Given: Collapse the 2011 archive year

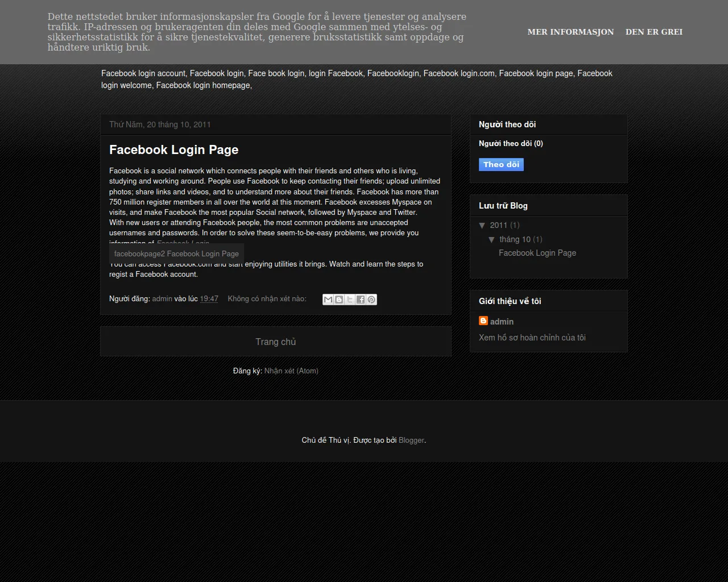Looking at the screenshot, I should [482, 226].
